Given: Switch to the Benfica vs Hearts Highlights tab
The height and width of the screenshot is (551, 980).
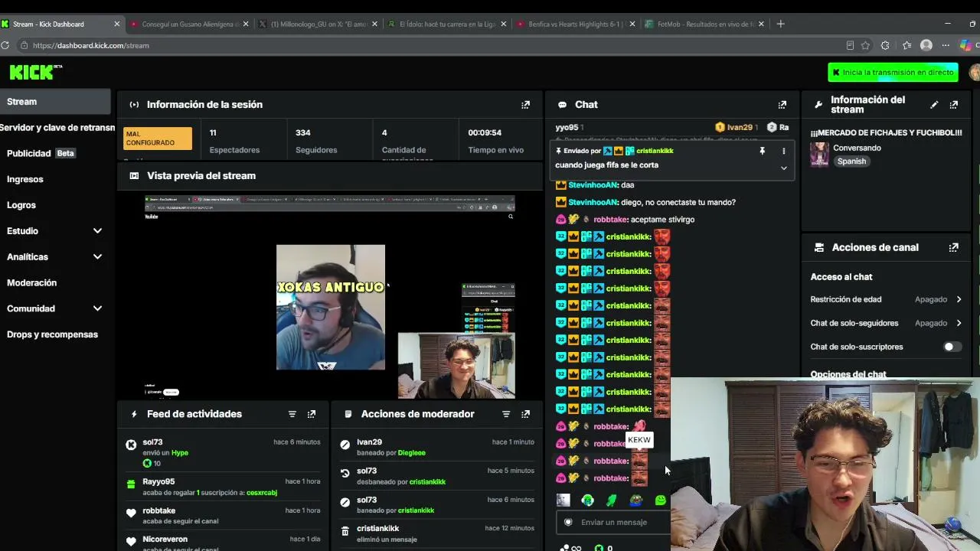Looking at the screenshot, I should coord(575,24).
